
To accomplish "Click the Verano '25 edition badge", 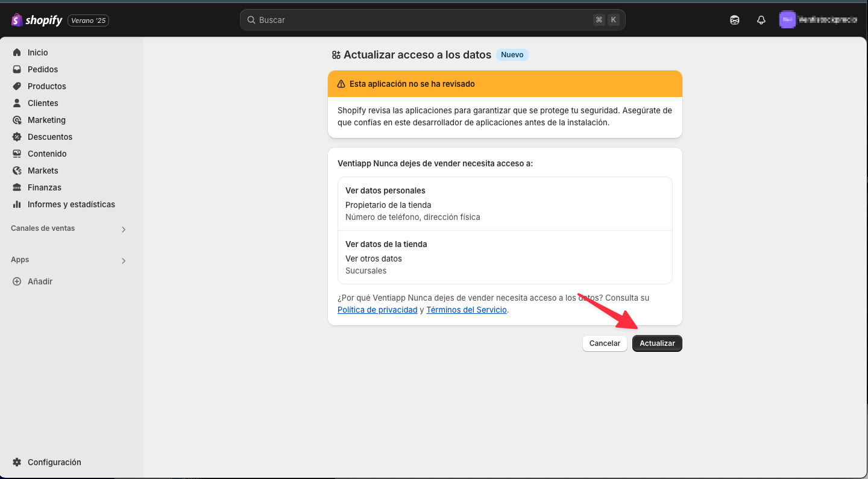I will (88, 20).
